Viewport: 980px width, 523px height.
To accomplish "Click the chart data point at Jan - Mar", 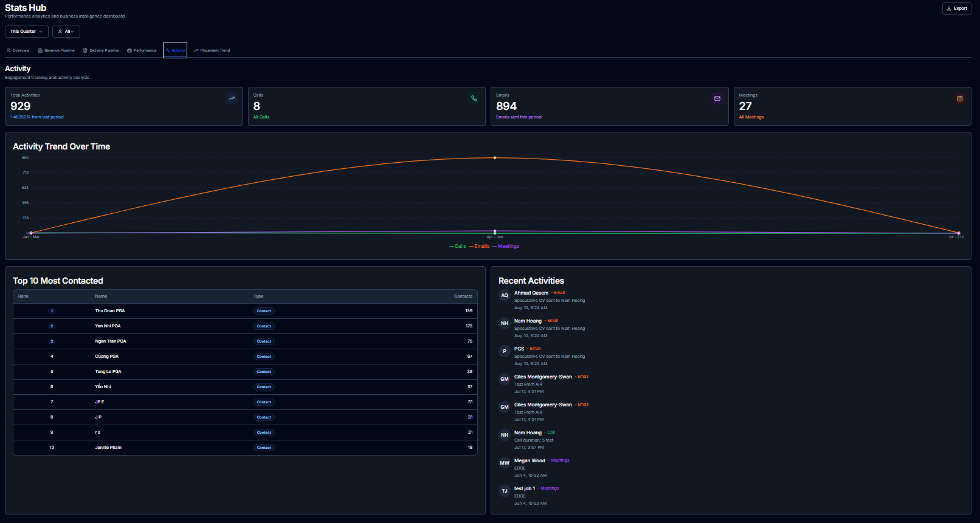I will coord(31,233).
